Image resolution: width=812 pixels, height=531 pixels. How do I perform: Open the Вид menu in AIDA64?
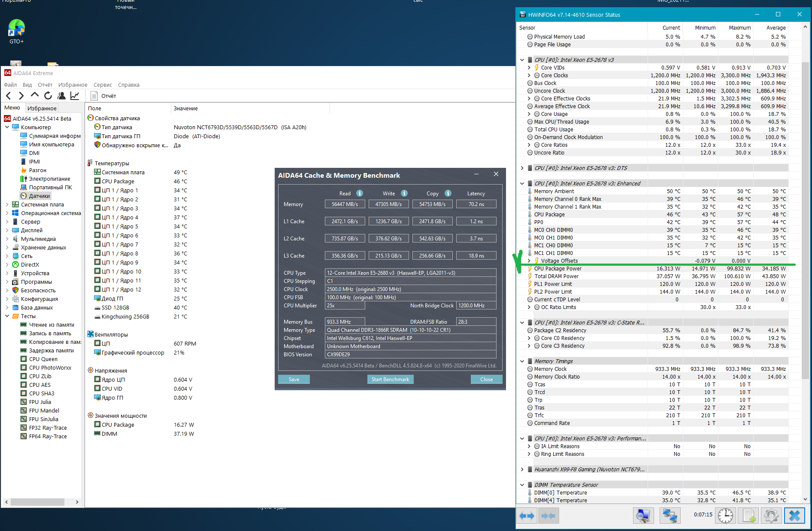tap(27, 85)
